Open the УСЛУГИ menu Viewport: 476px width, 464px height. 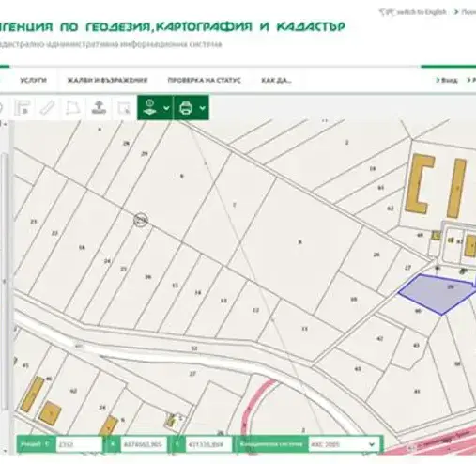click(x=33, y=80)
